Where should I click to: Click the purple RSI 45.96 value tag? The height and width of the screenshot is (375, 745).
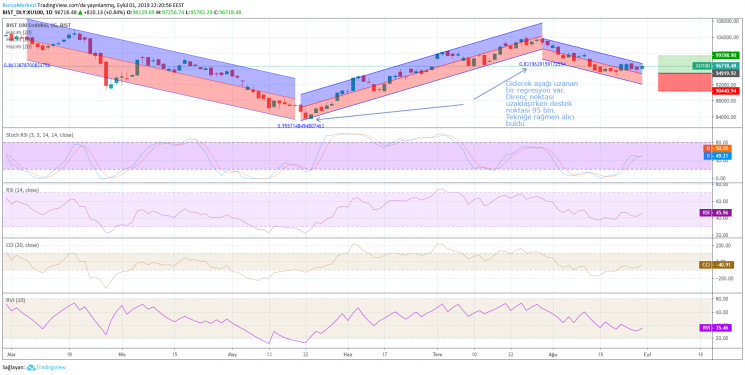716,213
